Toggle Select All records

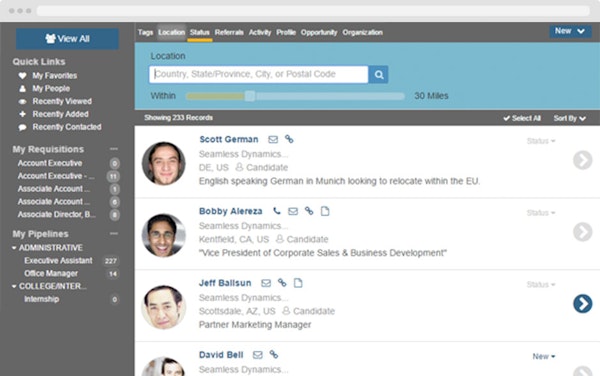click(x=522, y=118)
